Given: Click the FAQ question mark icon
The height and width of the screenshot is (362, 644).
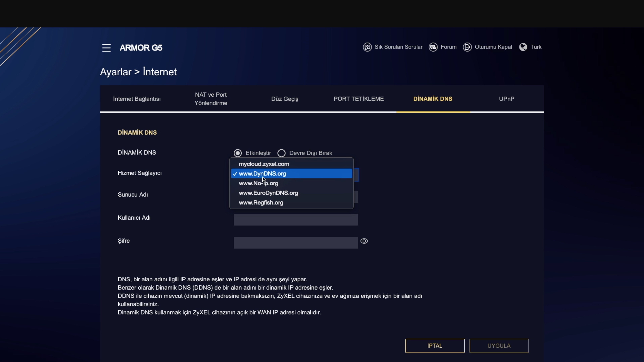Looking at the screenshot, I should 367,47.
